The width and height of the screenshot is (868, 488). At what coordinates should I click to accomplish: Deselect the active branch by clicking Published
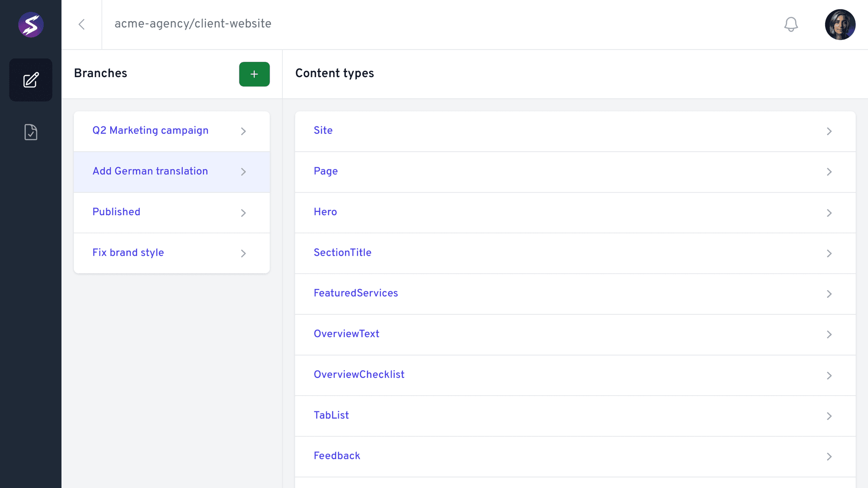click(117, 212)
